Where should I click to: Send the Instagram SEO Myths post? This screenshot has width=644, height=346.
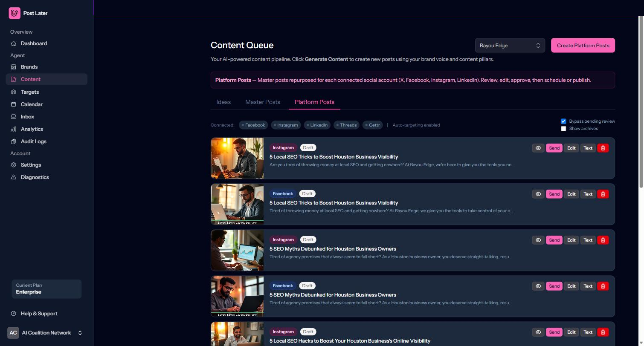click(554, 240)
